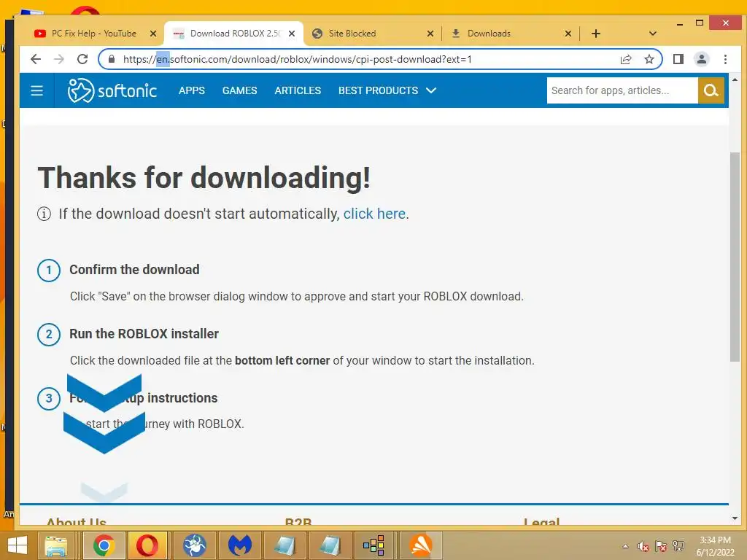Click in the Softonic search field
This screenshot has height=560, width=747.
point(622,90)
